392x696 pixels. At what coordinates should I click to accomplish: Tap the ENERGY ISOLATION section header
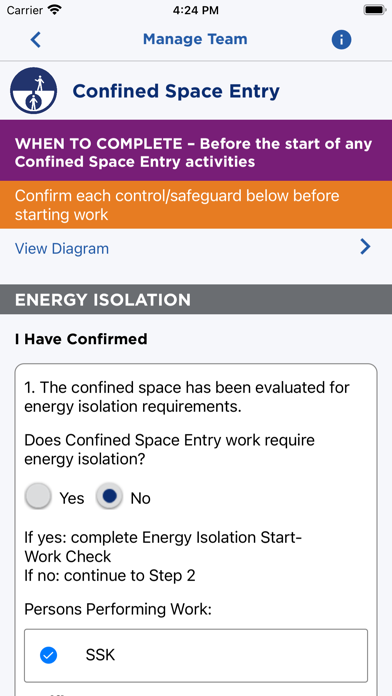(196, 300)
